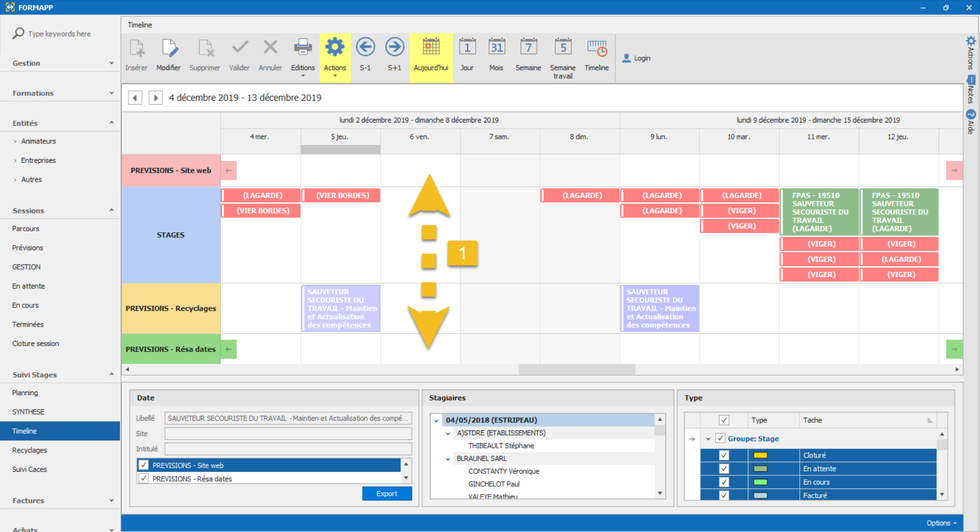Switch to Mois view icon
The width and height of the screenshot is (980, 532).
click(497, 47)
